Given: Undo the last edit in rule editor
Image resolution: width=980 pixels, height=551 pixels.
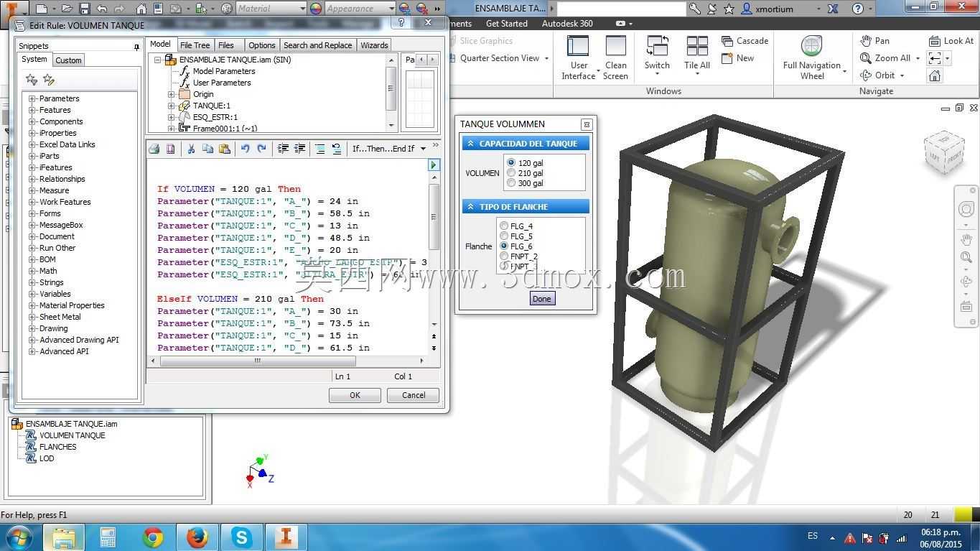Looking at the screenshot, I should pos(245,149).
